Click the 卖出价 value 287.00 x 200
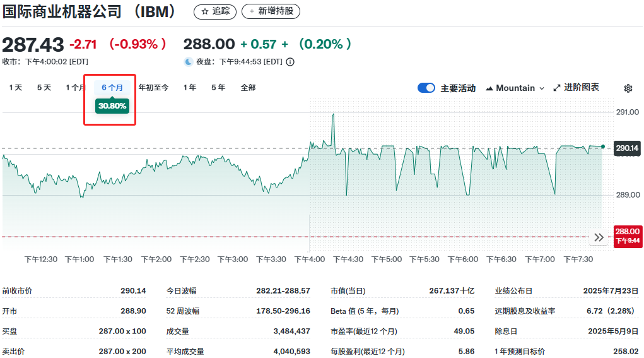644x358 pixels. pyautogui.click(x=122, y=352)
